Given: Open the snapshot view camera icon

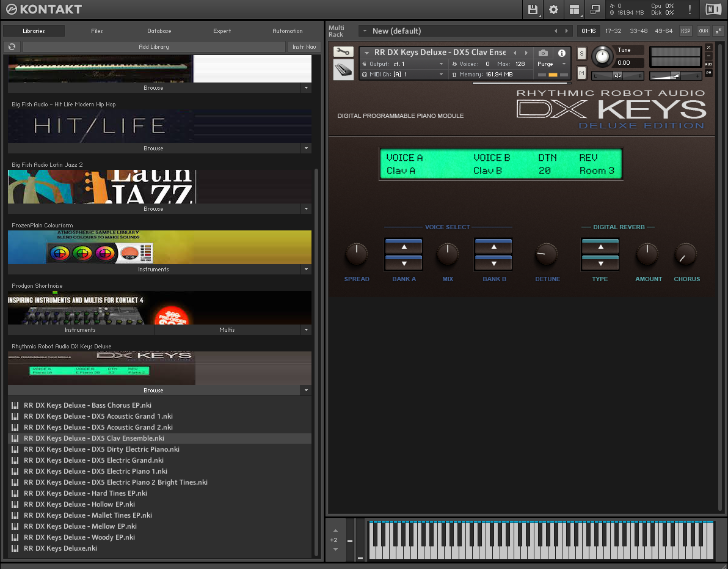Looking at the screenshot, I should coord(543,53).
